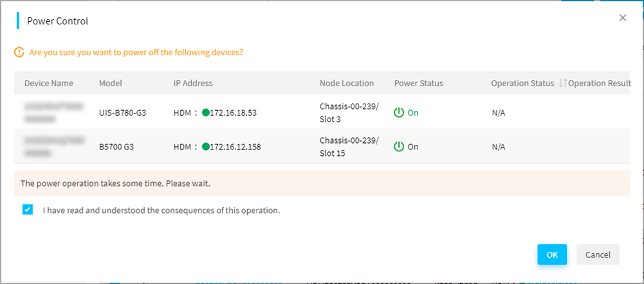The image size is (644, 284).
Task: Select the UIS-B780-G3 device row
Action: click(322, 112)
